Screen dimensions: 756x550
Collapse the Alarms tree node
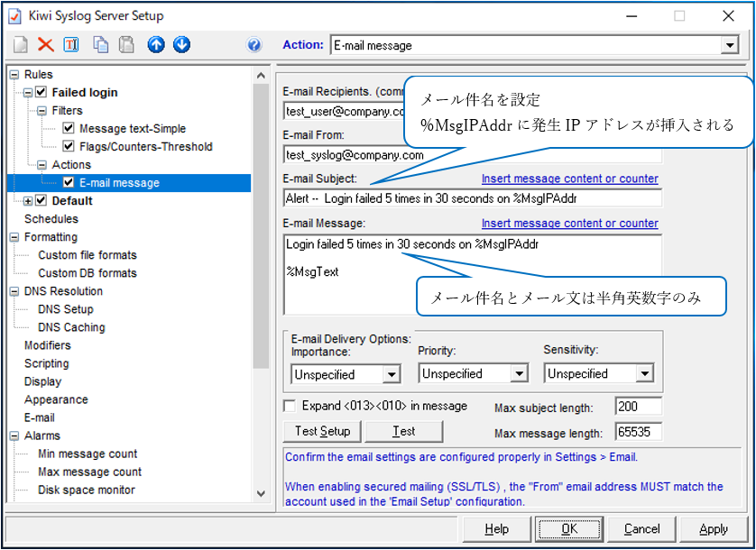coord(14,435)
